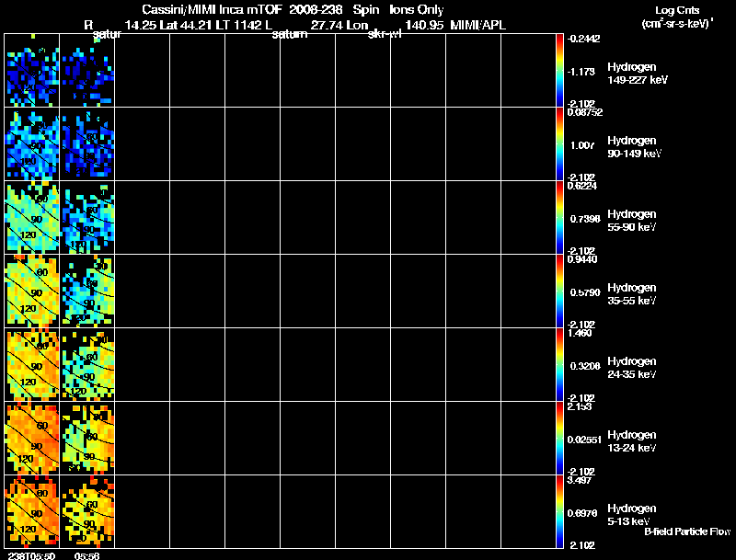The image size is (736, 560).
Task: Click the "0.6224" colorbar maximum value
Action: click(x=582, y=186)
